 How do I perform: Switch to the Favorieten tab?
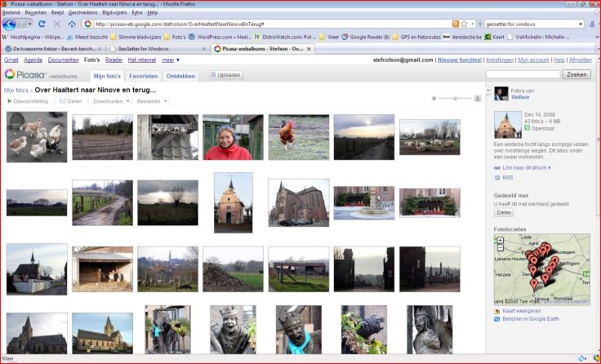144,76
